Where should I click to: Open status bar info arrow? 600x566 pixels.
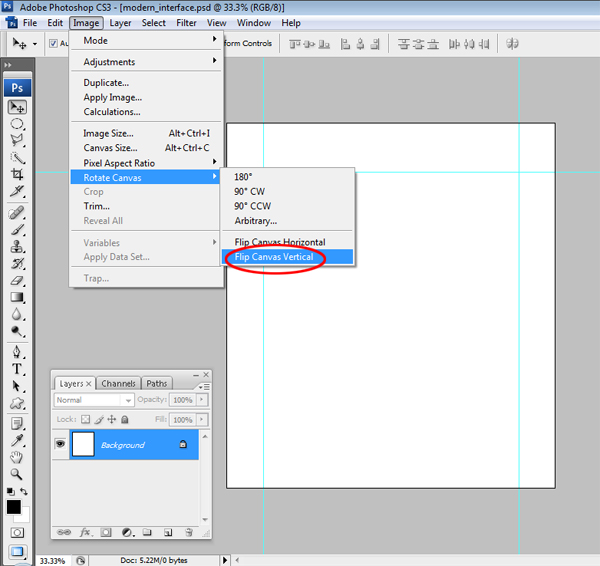pyautogui.click(x=225, y=560)
